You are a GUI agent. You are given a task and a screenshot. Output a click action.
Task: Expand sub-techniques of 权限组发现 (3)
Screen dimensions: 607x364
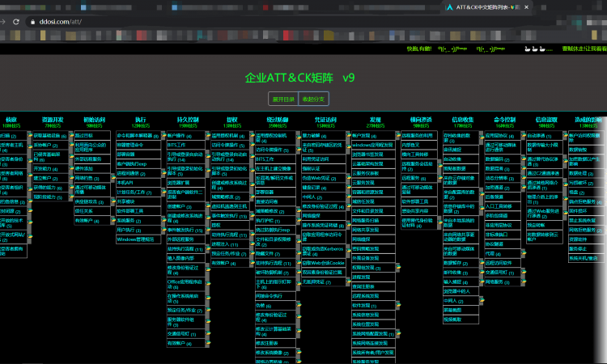click(398, 268)
